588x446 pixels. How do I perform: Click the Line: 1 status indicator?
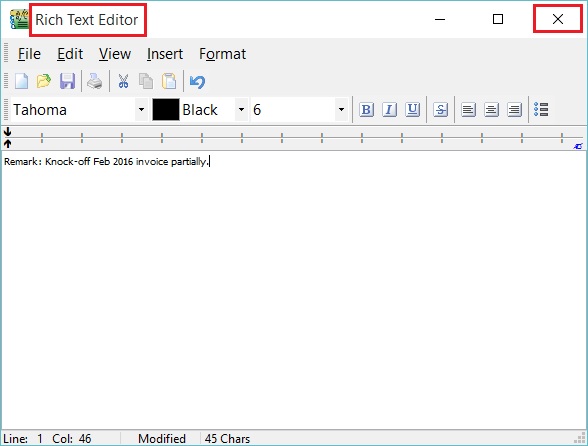(x=23, y=438)
